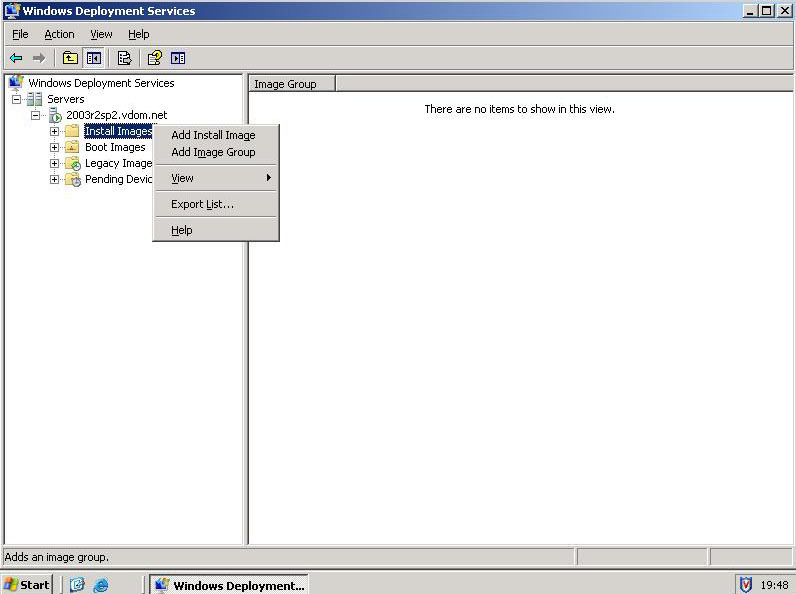Click the Windows Deployment Services root icon

coord(16,82)
